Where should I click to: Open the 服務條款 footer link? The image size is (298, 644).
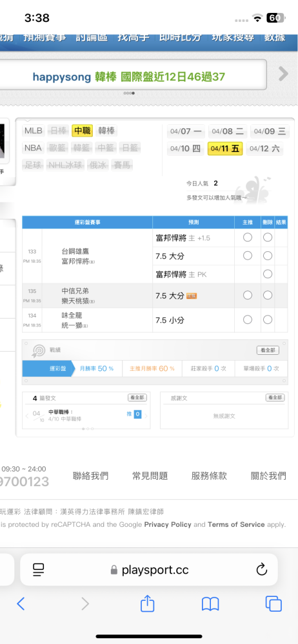[209, 476]
